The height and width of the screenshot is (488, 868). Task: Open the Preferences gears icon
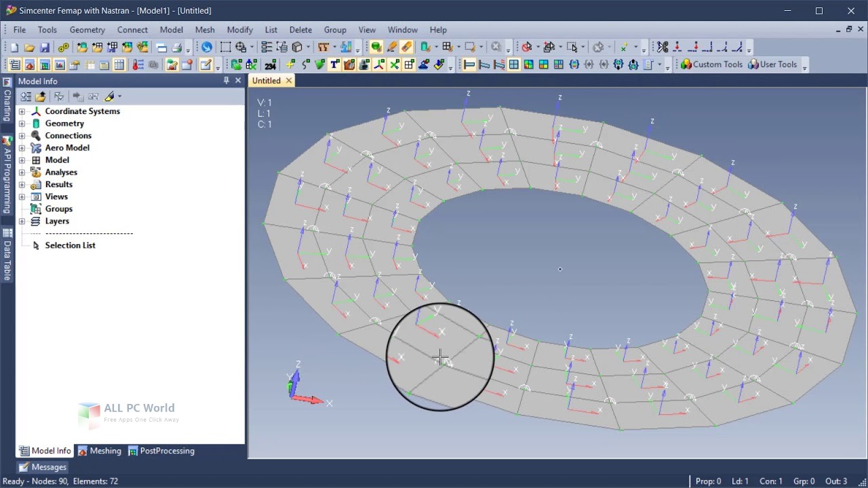(x=63, y=47)
